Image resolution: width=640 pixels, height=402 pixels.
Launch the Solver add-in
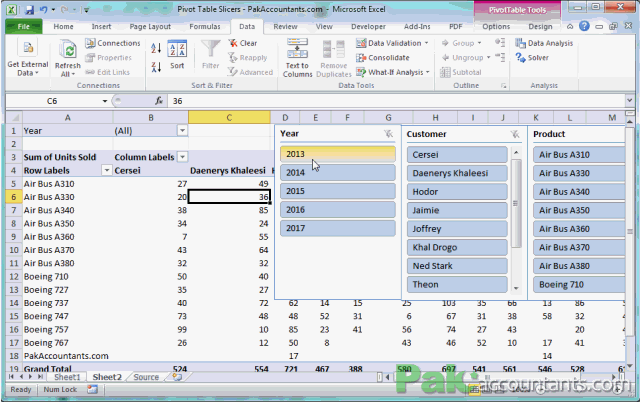click(532, 58)
